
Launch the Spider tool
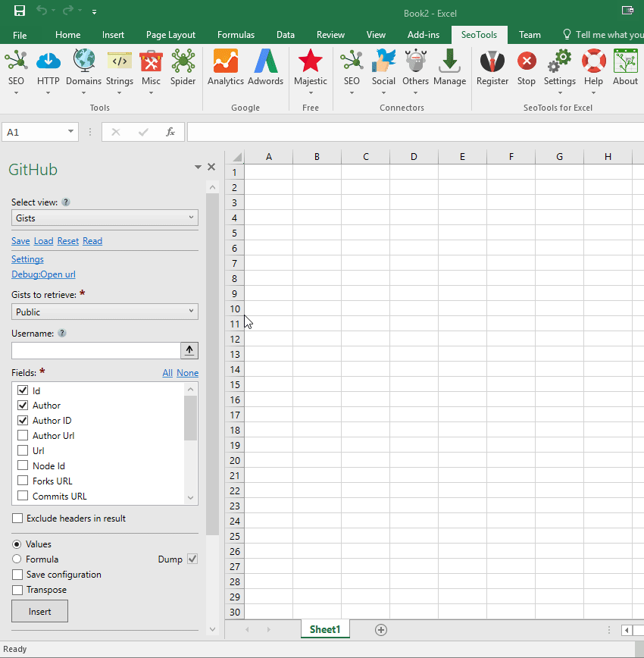(x=183, y=61)
